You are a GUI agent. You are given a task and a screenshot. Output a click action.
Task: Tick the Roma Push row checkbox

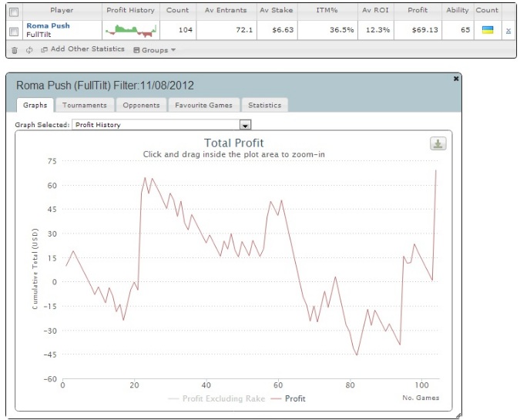pos(14,31)
